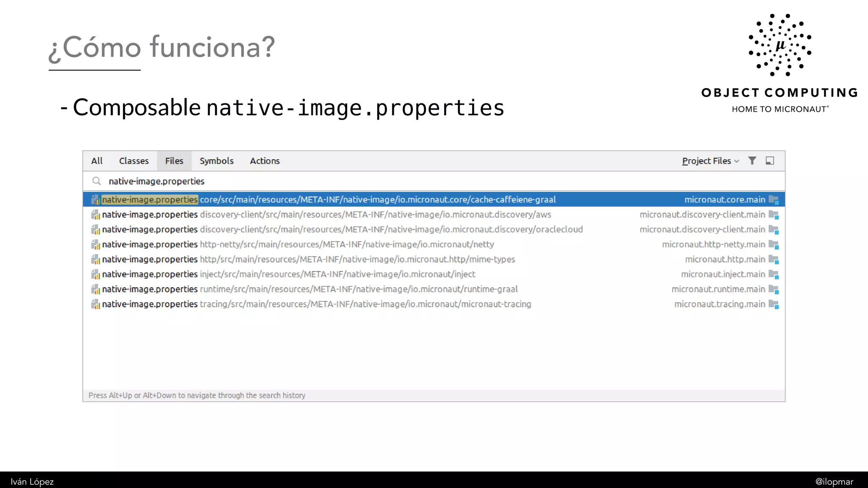868x488 pixels.
Task: Click the @ilopmar handle in footer
Action: (834, 482)
